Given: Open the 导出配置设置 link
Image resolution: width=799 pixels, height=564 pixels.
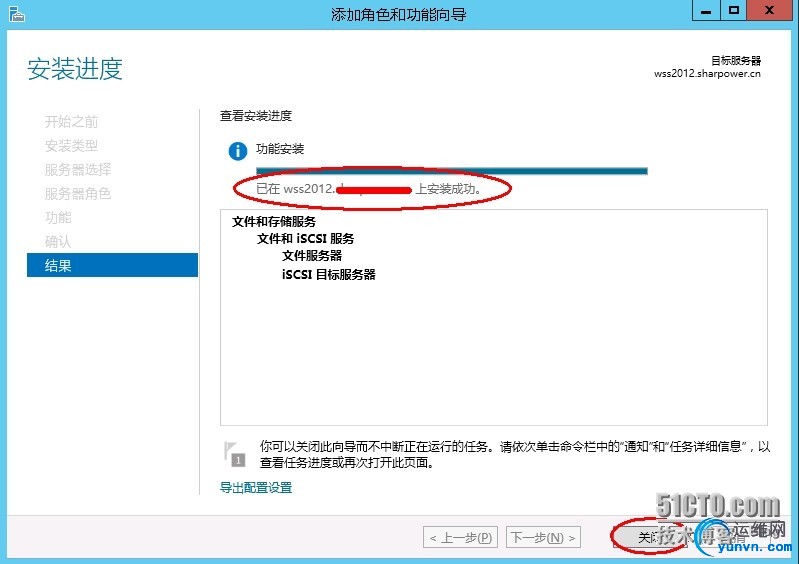Looking at the screenshot, I should click(256, 488).
